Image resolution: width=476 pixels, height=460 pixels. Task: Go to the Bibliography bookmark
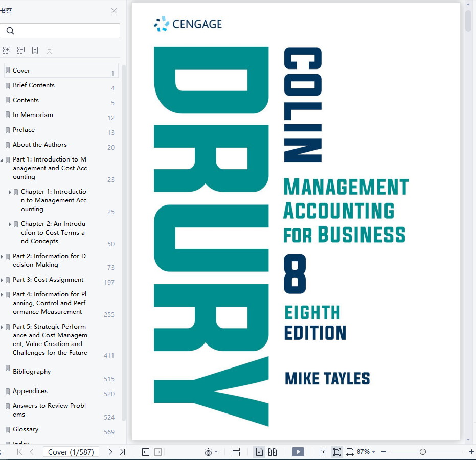(32, 372)
